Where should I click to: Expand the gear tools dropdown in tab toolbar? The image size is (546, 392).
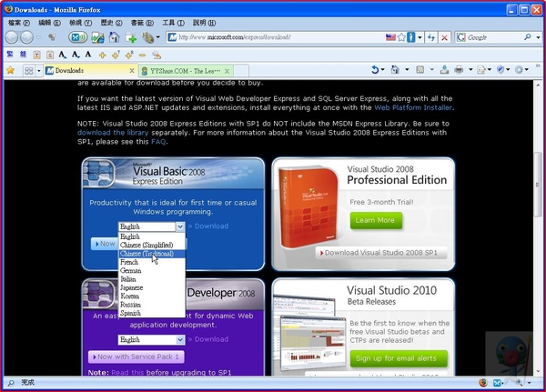[526, 70]
